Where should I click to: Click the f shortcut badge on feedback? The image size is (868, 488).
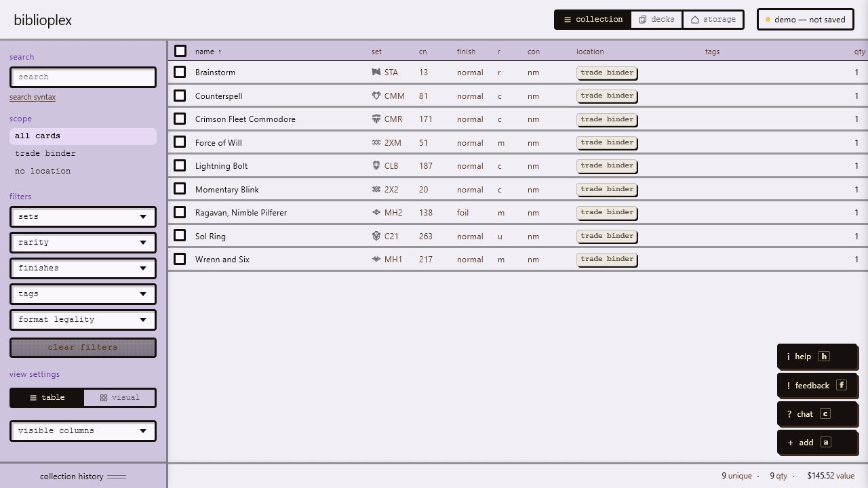842,385
